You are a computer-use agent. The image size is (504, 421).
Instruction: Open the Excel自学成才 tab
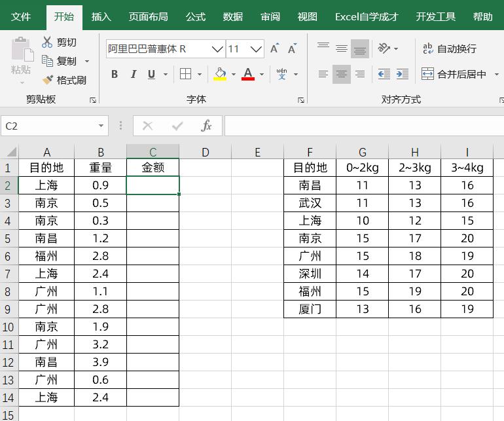tap(367, 17)
